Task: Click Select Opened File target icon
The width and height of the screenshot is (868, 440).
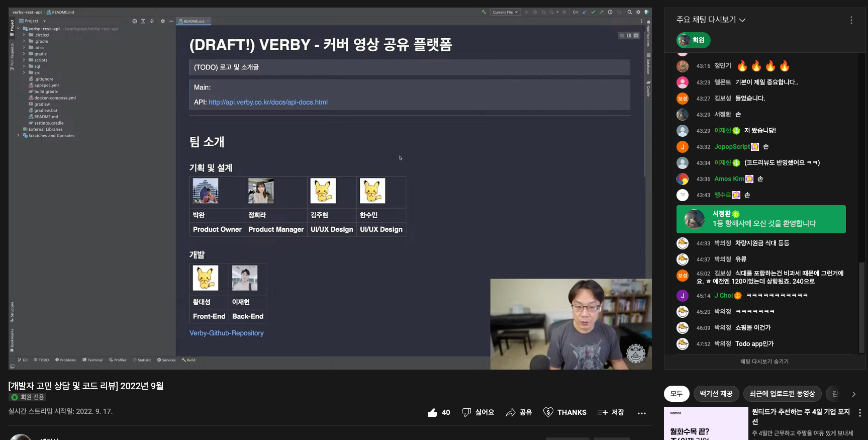Action: pos(135,21)
